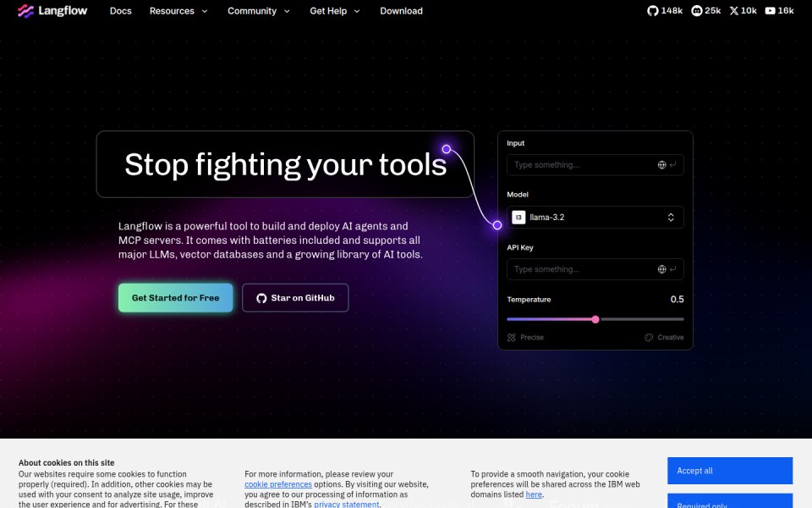Click globe icon in Input field
Screen dimensions: 812x508
(x=661, y=165)
